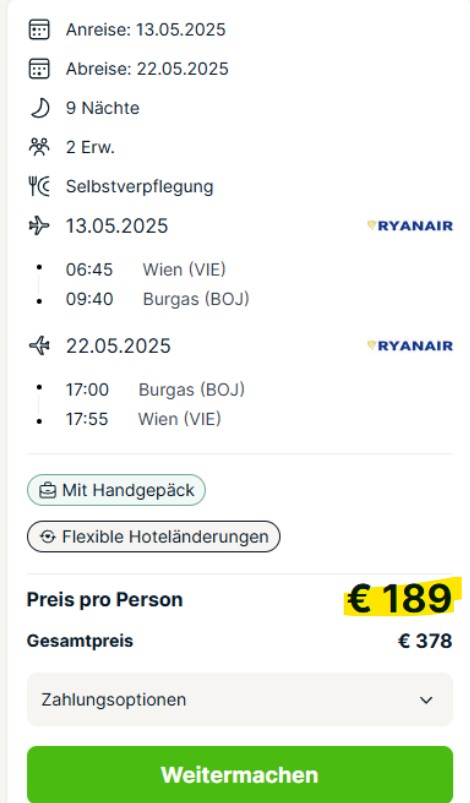Viewport: 470px width, 803px height.
Task: Click the travelers icon beside 2 Erw.
Action: 39,147
